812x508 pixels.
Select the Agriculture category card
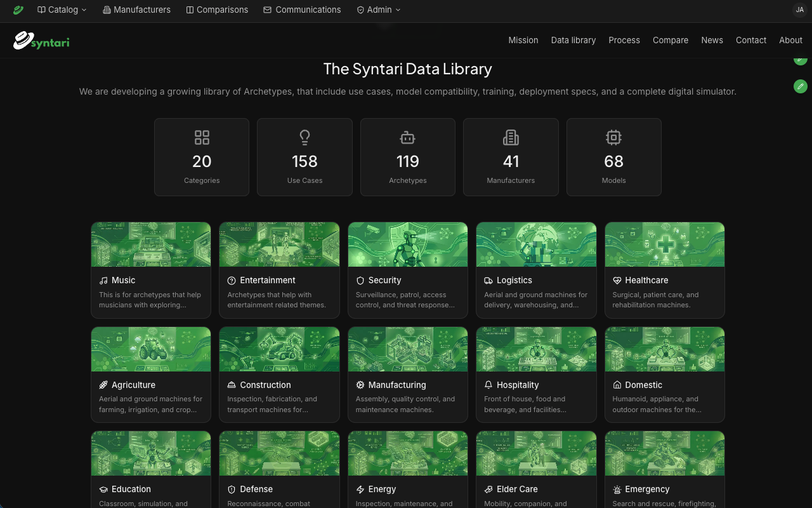151,375
